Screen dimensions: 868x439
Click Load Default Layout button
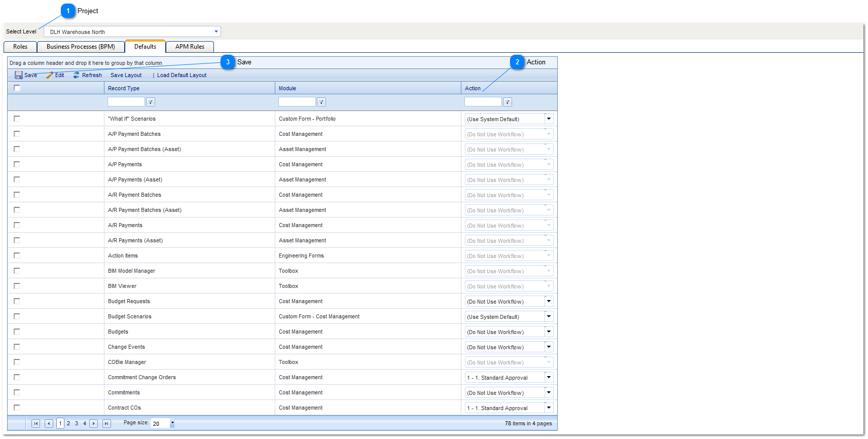(182, 75)
